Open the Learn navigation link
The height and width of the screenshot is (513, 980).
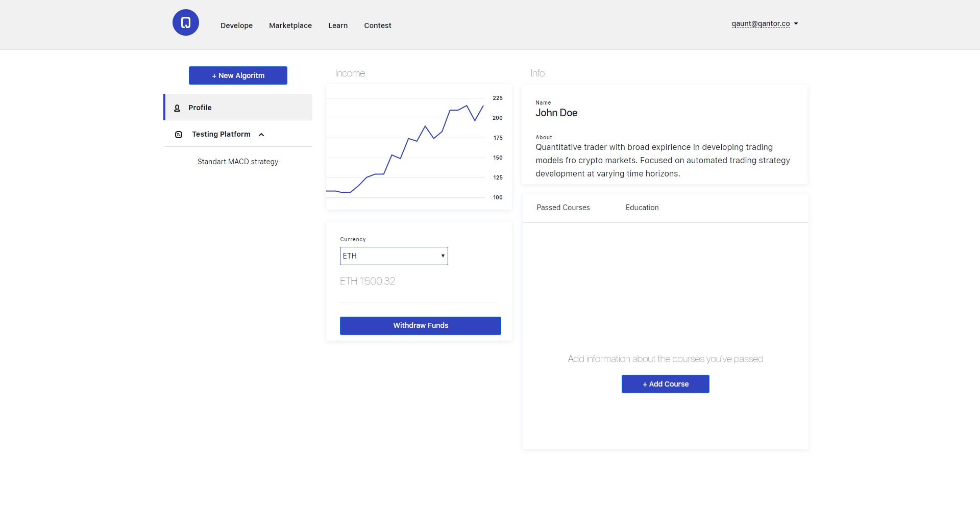click(x=338, y=25)
